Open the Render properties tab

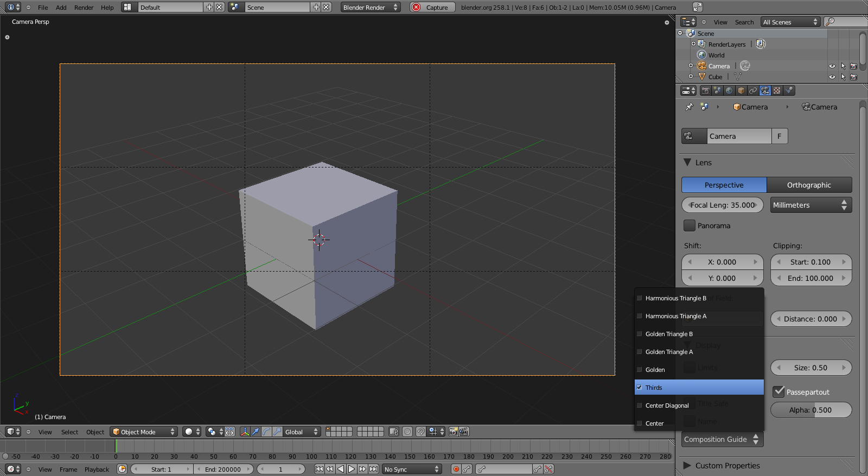[x=705, y=91]
